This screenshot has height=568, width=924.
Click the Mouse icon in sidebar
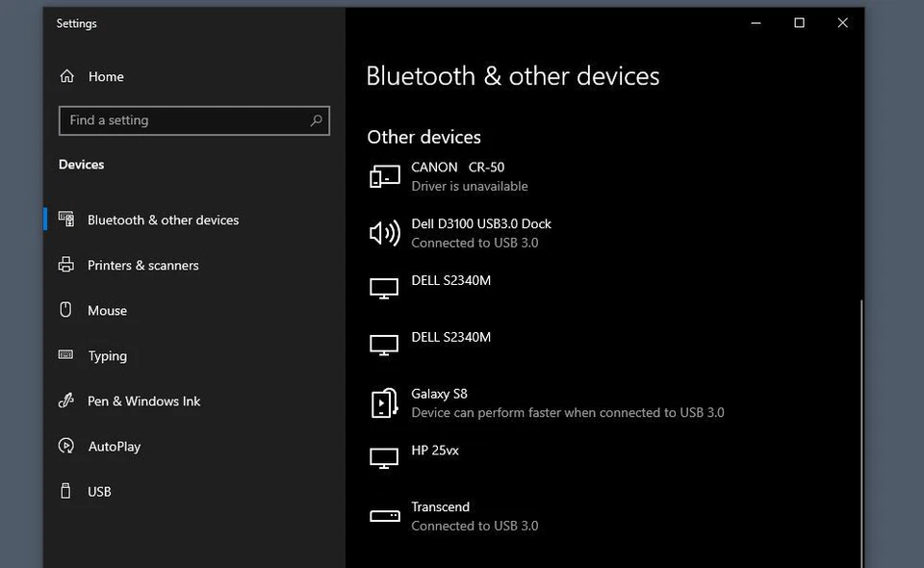point(66,310)
